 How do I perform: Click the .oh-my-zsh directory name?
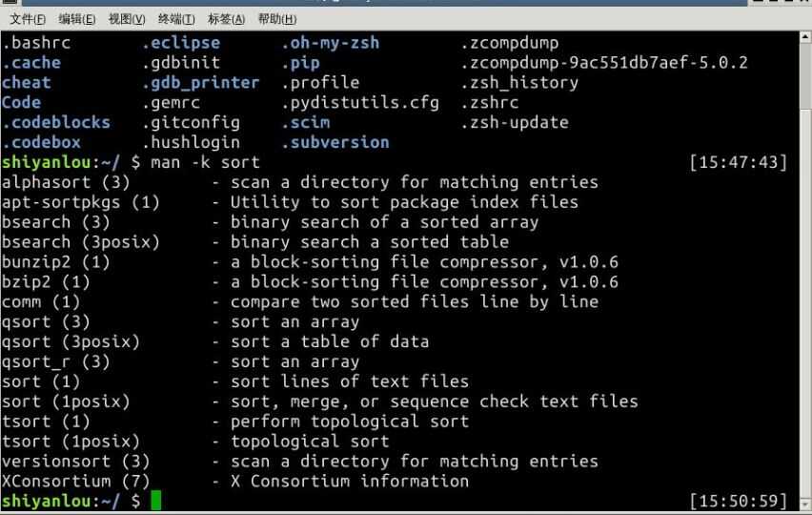pyautogui.click(x=331, y=43)
